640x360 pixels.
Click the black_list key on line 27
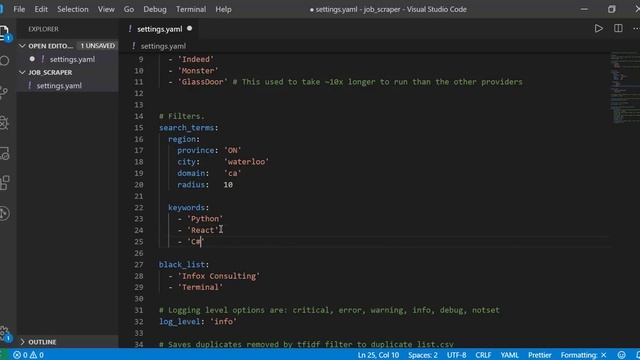(182, 264)
